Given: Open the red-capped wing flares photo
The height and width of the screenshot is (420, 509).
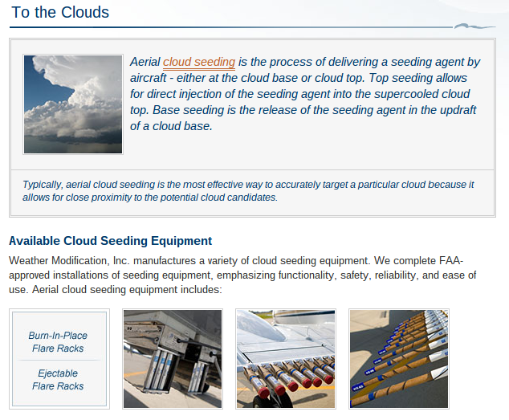Looking at the screenshot, I should tap(286, 359).
